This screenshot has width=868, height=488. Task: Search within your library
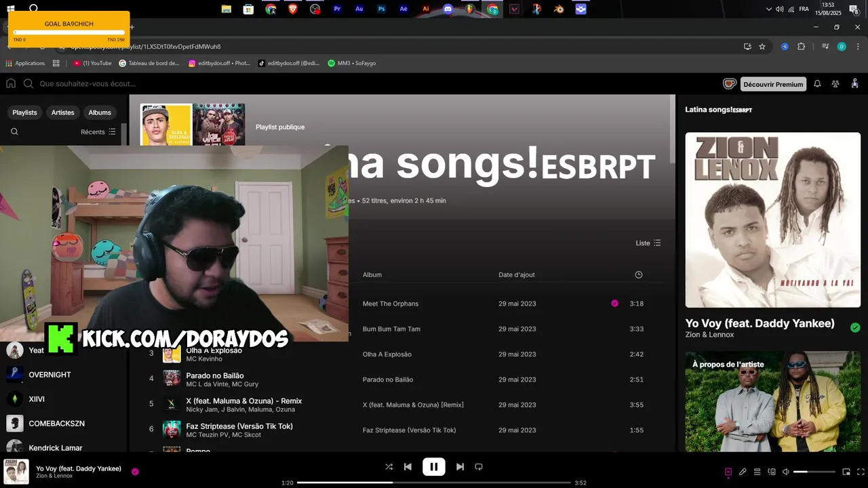14,131
